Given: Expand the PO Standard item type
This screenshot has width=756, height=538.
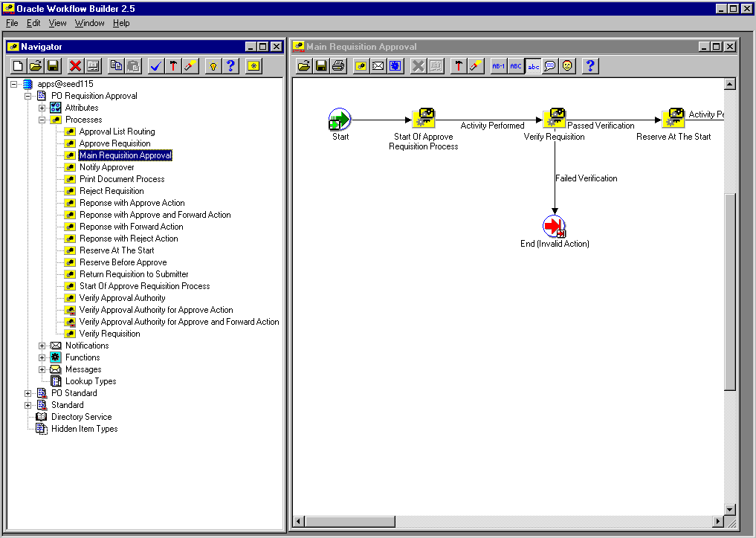Looking at the screenshot, I should click(x=28, y=393).
